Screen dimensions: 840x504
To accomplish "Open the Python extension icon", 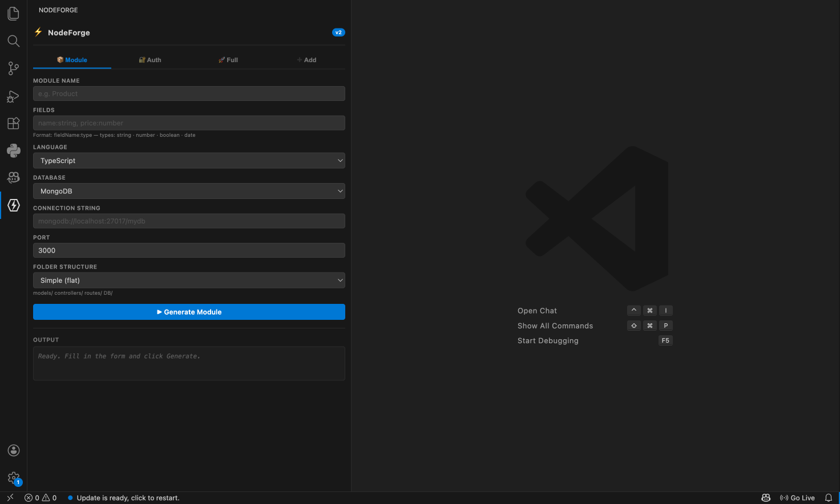I will click(x=14, y=151).
